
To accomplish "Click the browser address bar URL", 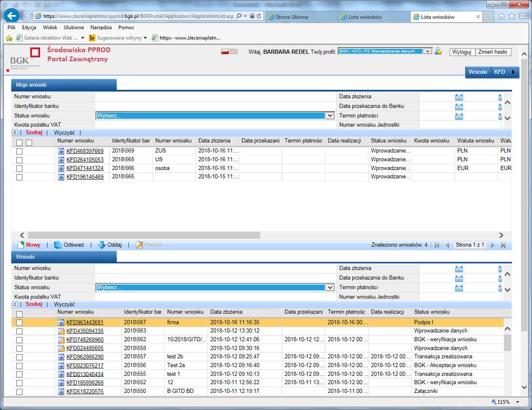I will [138, 16].
